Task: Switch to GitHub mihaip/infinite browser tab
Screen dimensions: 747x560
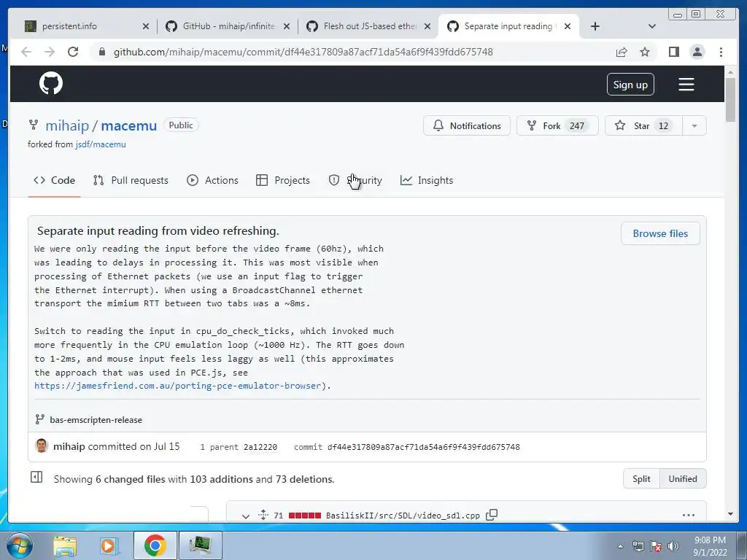Action: coord(228,26)
